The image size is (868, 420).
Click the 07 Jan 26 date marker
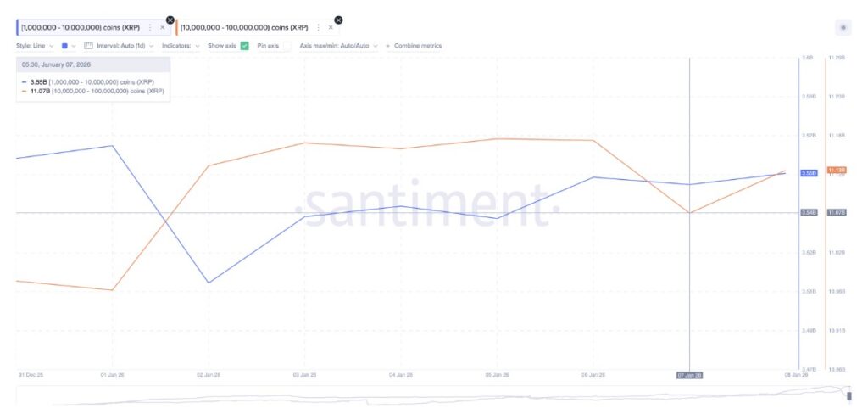click(x=689, y=374)
